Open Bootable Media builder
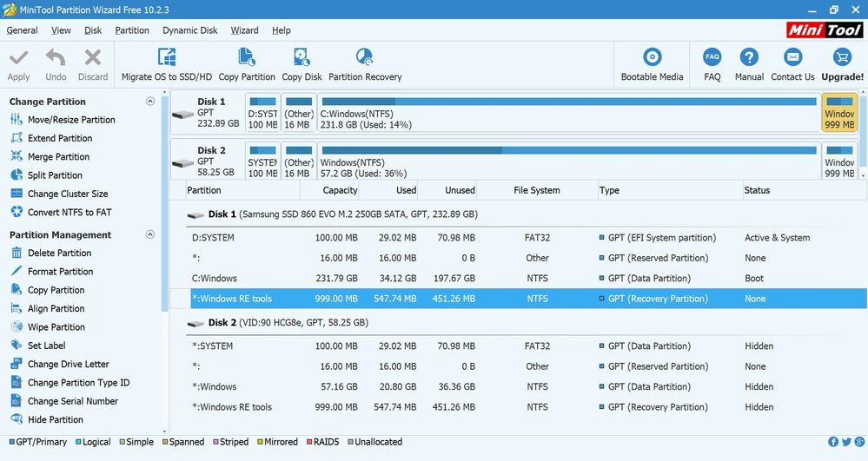The width and height of the screenshot is (868, 461). tap(652, 58)
